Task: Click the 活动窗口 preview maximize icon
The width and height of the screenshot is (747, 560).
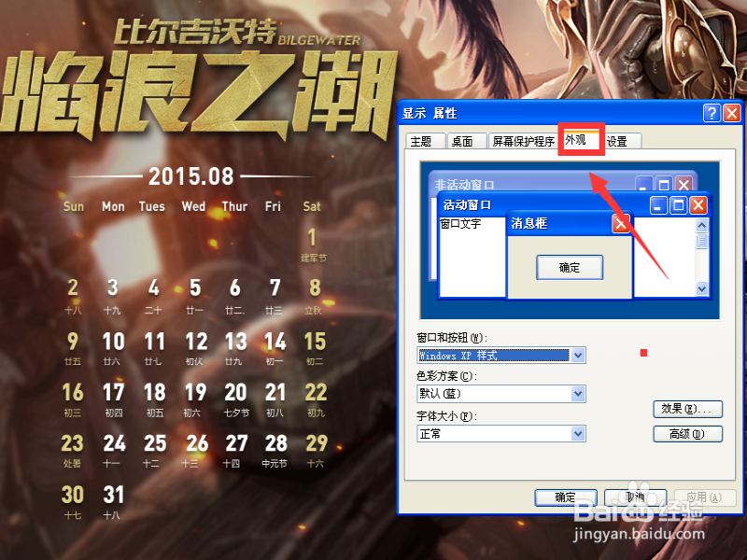Action: 679,205
